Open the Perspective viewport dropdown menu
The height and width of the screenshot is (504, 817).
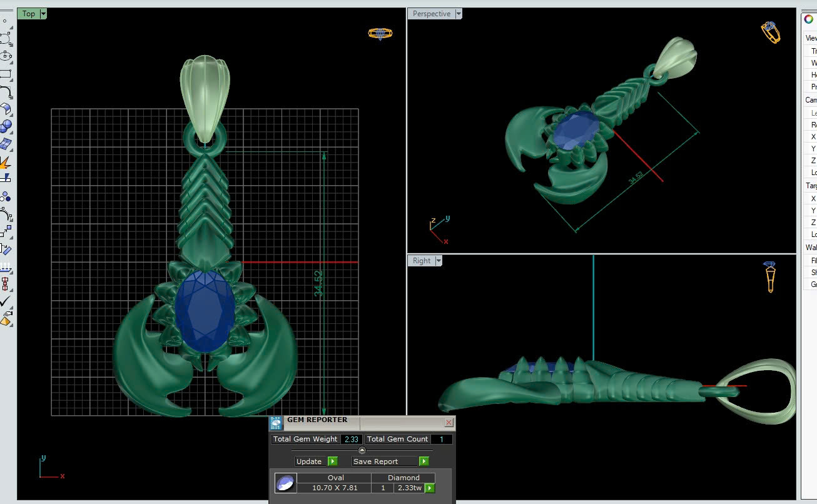pos(459,14)
